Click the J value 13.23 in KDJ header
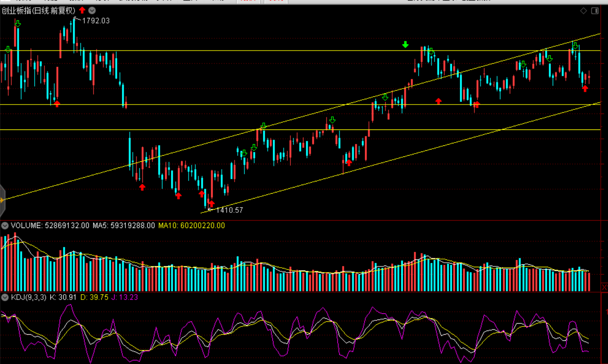608x364 pixels. pos(125,297)
